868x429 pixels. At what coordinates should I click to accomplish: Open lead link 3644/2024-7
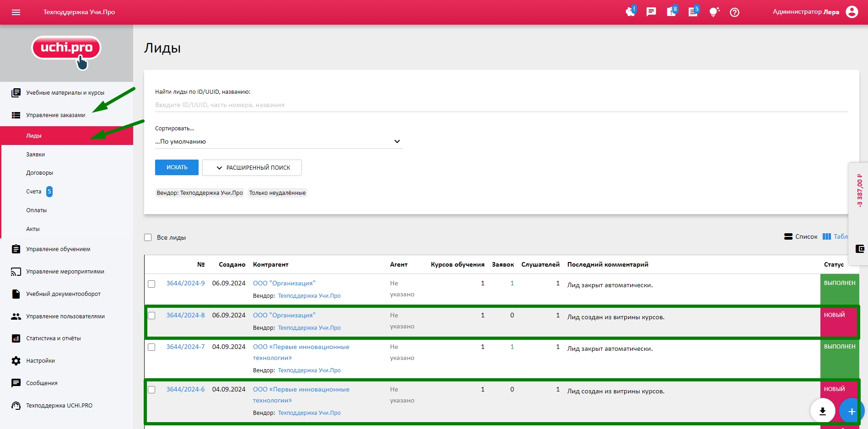[185, 347]
